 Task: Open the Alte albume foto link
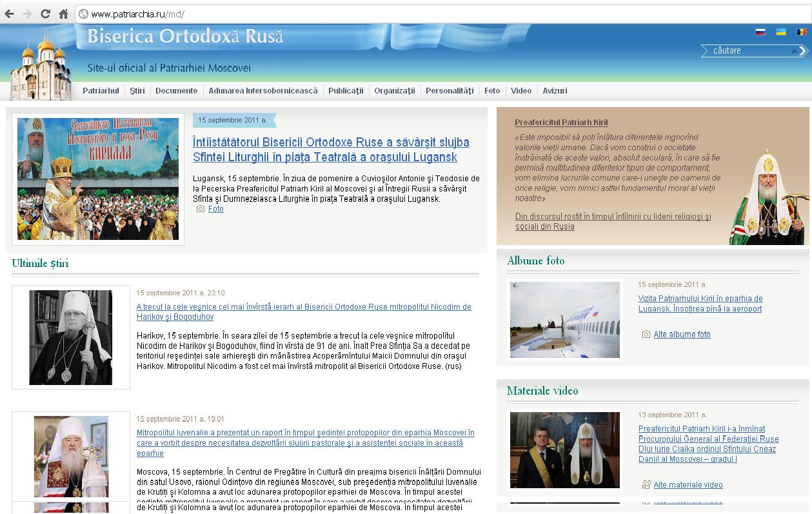point(682,335)
